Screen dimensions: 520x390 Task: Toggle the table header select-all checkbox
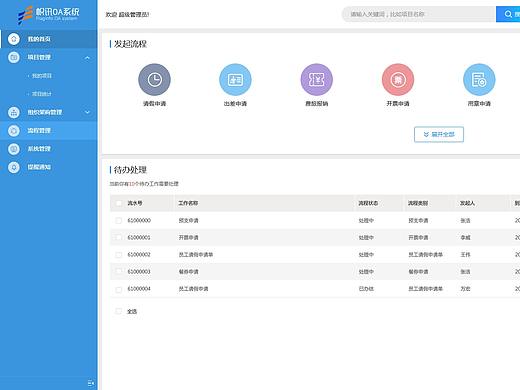[x=118, y=203]
